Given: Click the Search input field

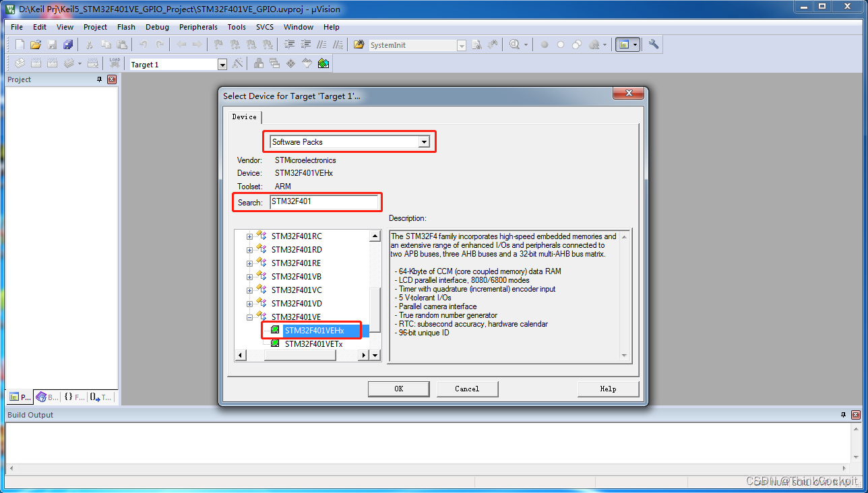Looking at the screenshot, I should click(324, 201).
